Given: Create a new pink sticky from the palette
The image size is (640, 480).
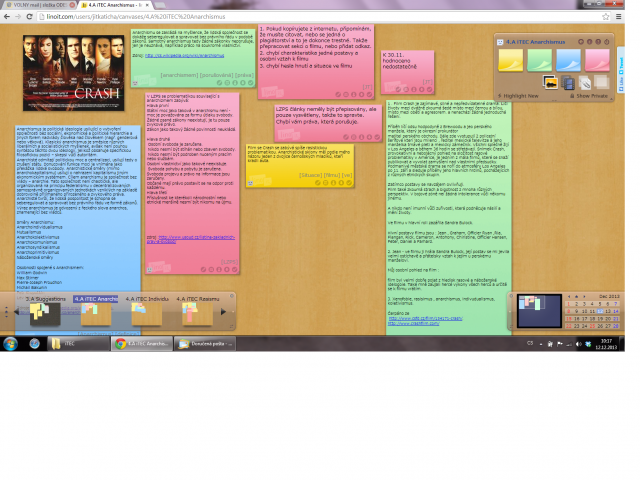Looking at the screenshot, I should 597,60.
